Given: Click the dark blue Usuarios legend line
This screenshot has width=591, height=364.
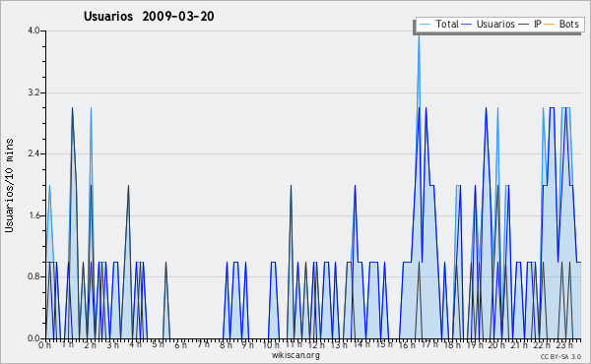Looking at the screenshot, I should (x=467, y=24).
